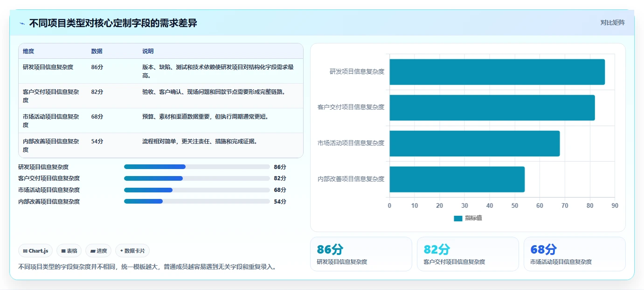The width and height of the screenshot is (644, 290).
Task: Click the 90 x-axis tick label
Action: (x=615, y=206)
